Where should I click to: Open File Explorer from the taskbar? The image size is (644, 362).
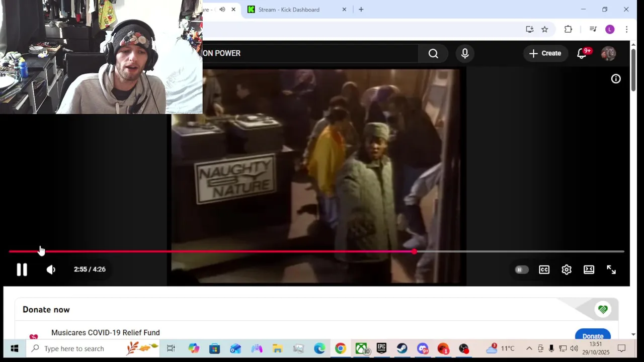277,348
